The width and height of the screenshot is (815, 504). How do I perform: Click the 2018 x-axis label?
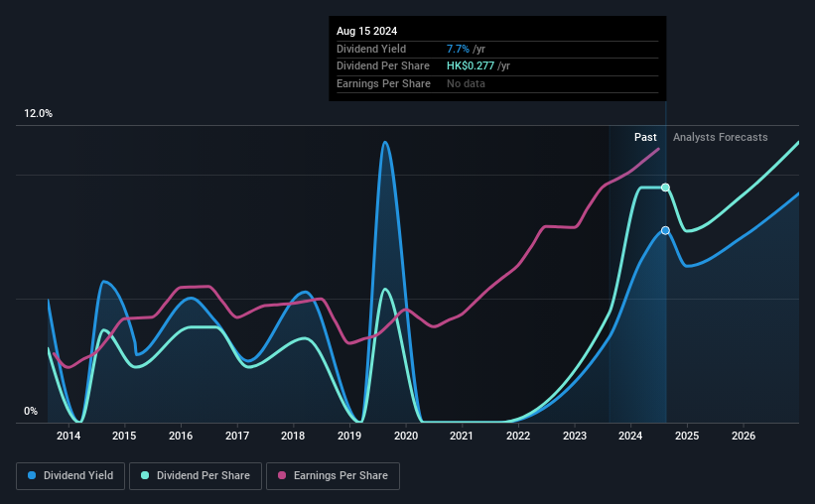pyautogui.click(x=293, y=436)
